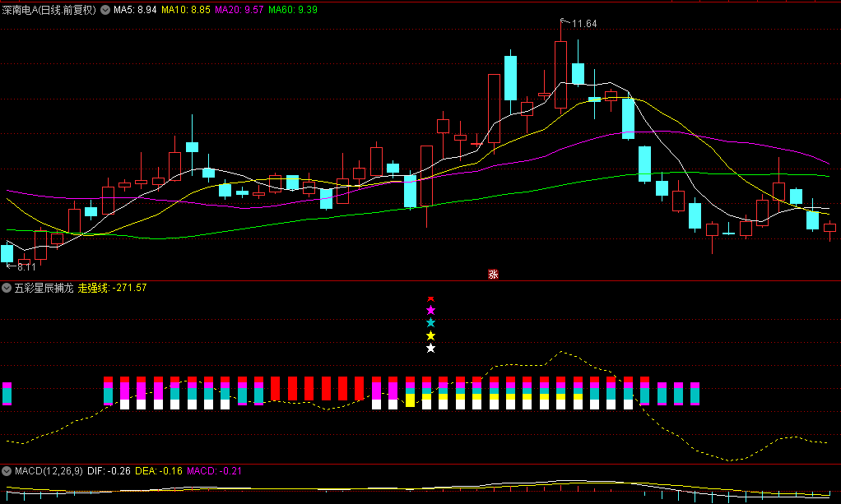Click the 五彩星辰捕龙 indicator name
The height and width of the screenshot is (504, 841).
point(44,288)
